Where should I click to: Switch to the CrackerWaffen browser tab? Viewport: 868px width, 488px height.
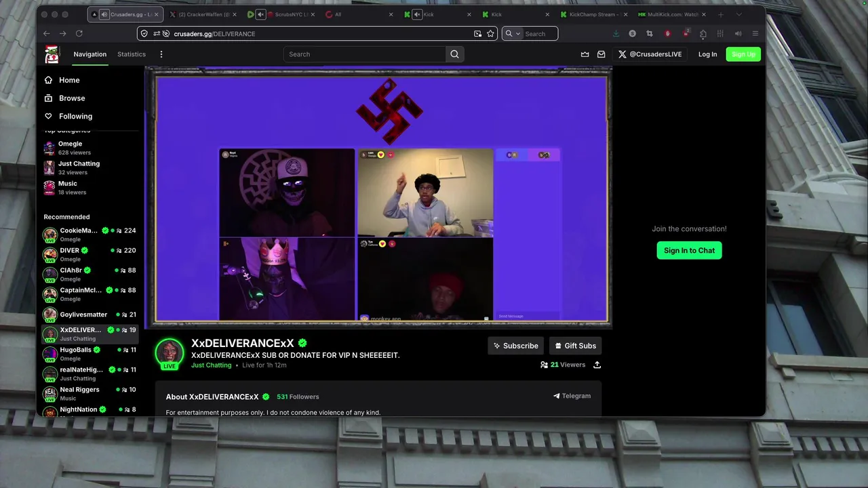[x=203, y=14]
